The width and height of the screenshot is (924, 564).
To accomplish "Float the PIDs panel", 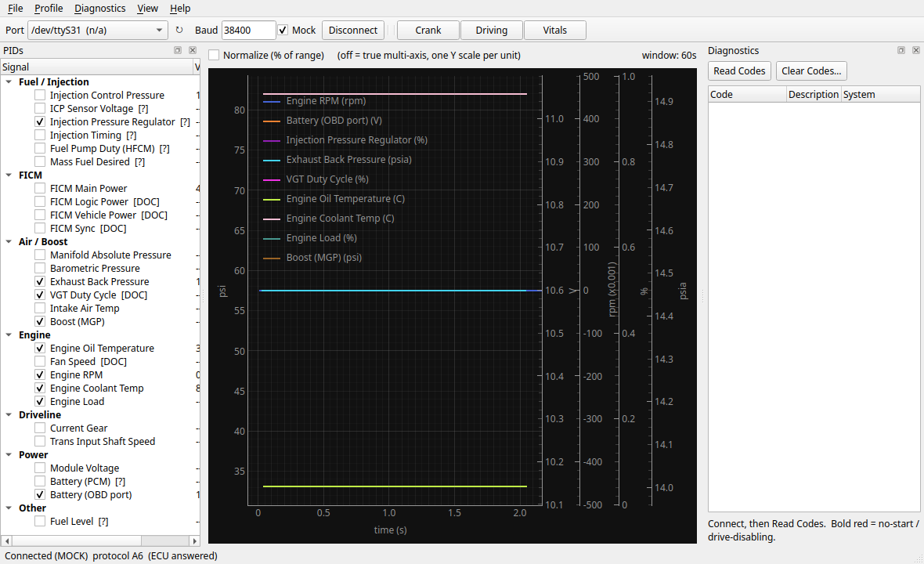I will coord(178,50).
